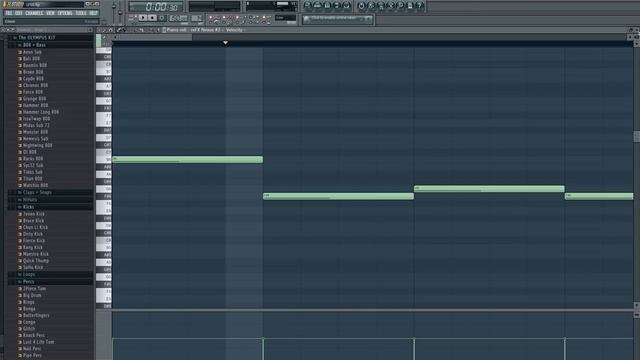The width and height of the screenshot is (640, 360).
Task: Collapse The OLYMPUS KIT folder
Action: 51,38
